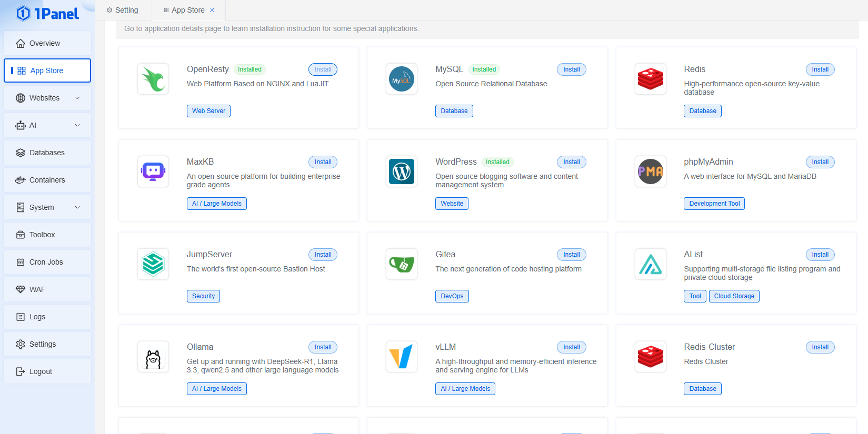
Task: Open the MySQL app icon
Action: click(x=402, y=79)
